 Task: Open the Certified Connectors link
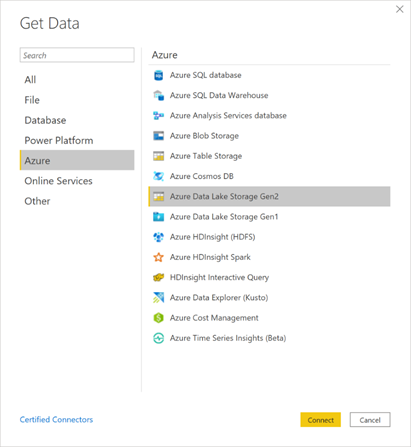tap(56, 420)
